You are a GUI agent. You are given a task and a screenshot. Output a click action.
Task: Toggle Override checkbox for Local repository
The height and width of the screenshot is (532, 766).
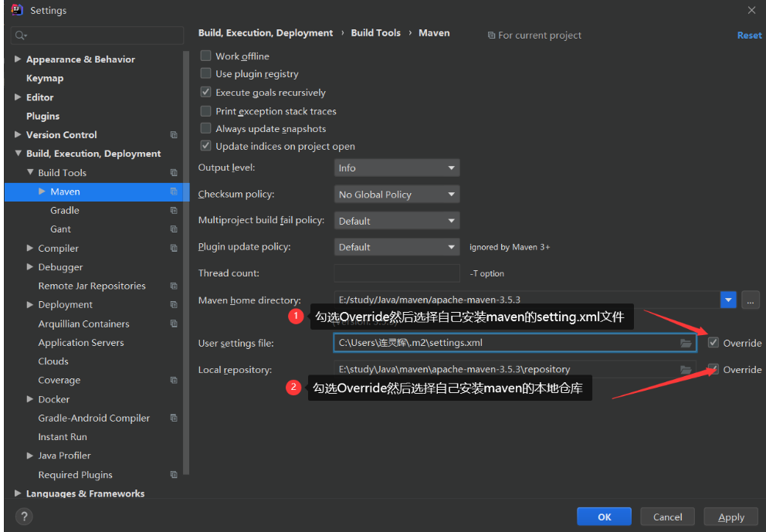(x=713, y=369)
